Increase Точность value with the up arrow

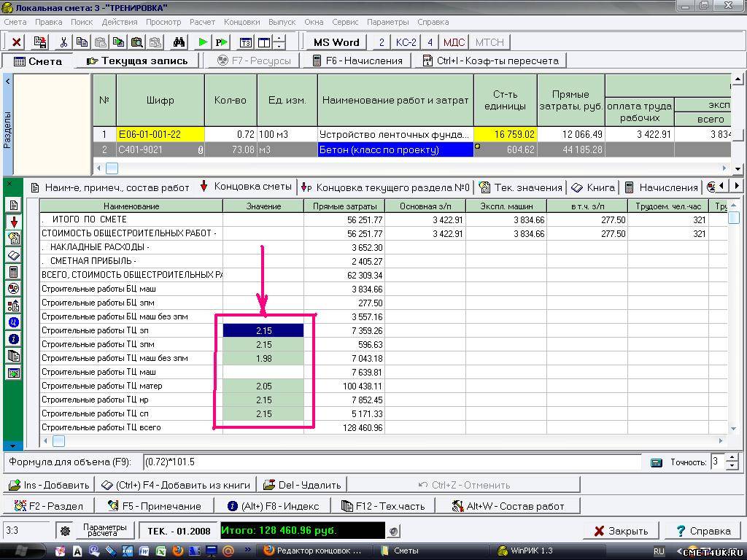(732, 458)
